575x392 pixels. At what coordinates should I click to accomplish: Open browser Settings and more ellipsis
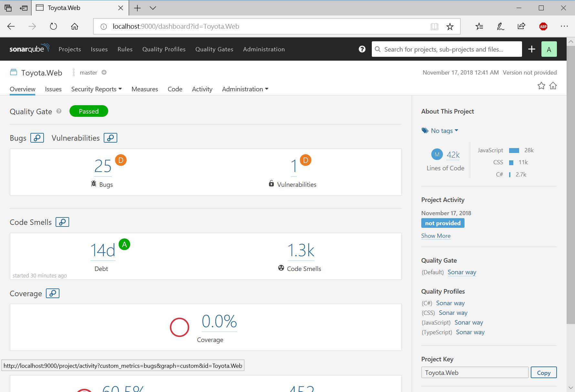[564, 26]
